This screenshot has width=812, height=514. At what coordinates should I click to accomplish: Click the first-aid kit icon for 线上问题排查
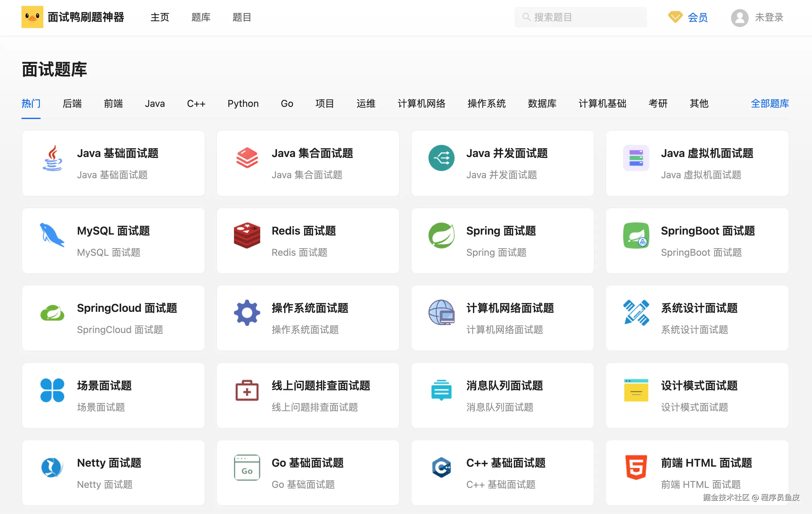coord(247,390)
